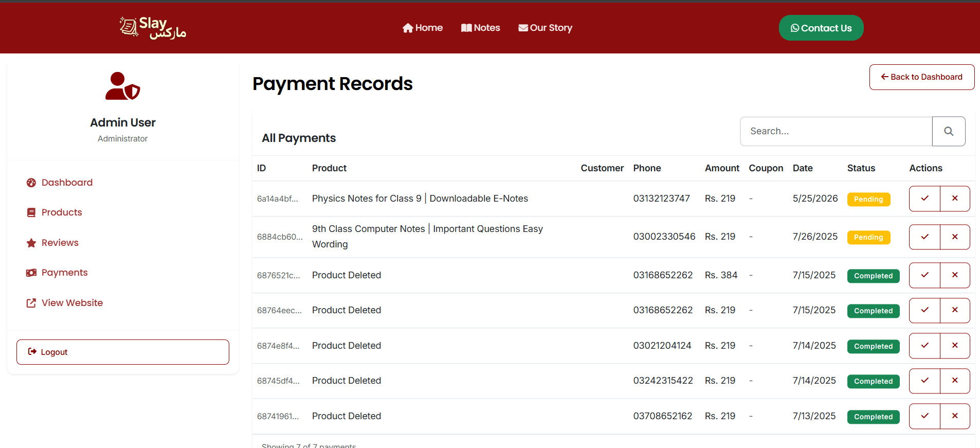980x448 pixels.
Task: Click the Status column header
Action: coord(861,168)
